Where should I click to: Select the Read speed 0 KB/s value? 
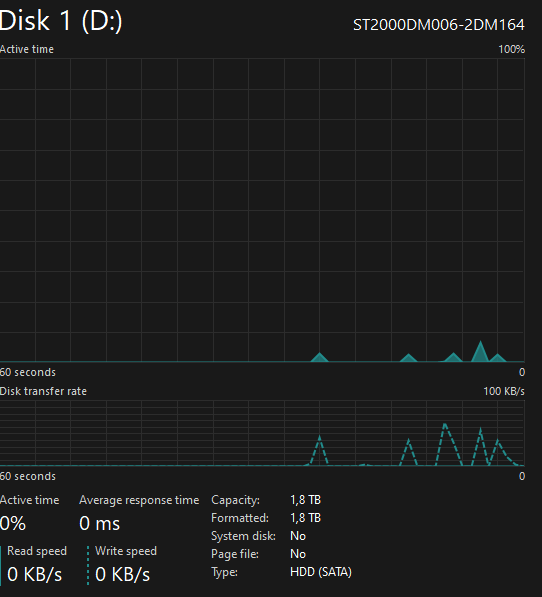pos(35,574)
